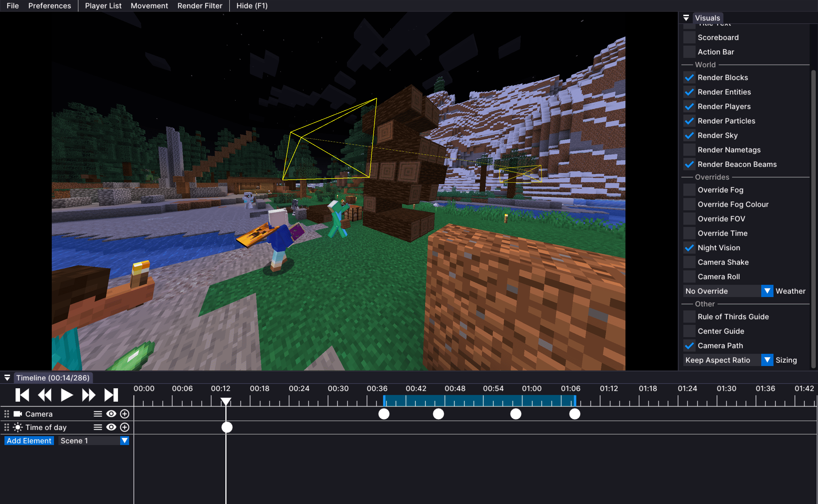
Task: Open the Scene 1 selector dropdown
Action: 94,441
